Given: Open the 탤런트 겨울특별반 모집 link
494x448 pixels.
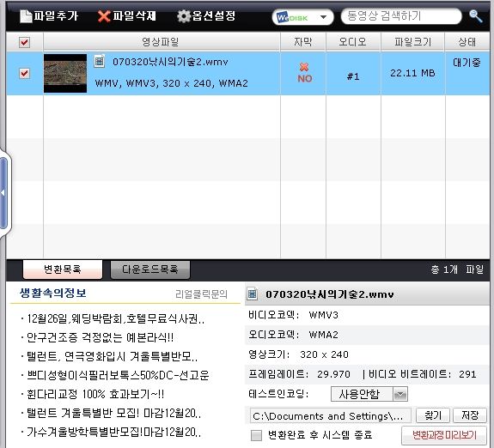Looking at the screenshot, I should tap(113, 413).
